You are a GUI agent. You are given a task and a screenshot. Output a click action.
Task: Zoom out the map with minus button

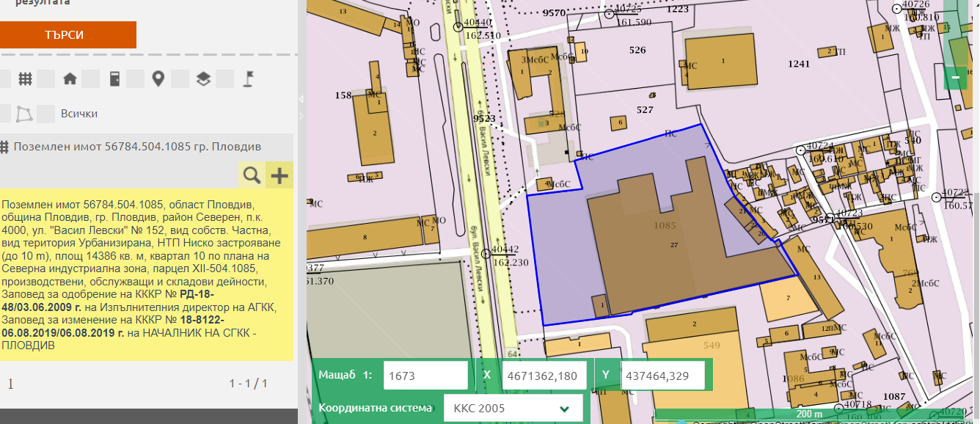click(x=955, y=77)
